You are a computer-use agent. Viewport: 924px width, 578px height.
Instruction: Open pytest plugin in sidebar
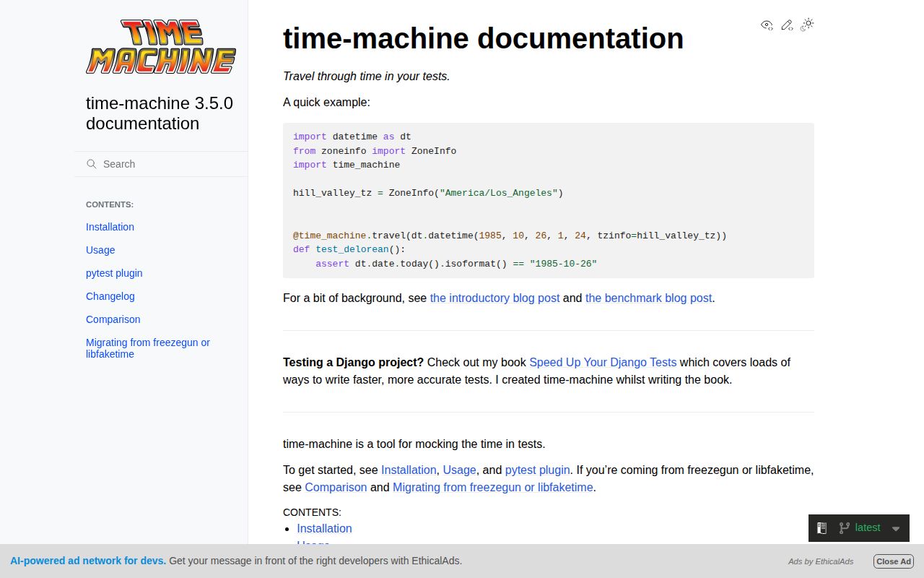coord(114,273)
